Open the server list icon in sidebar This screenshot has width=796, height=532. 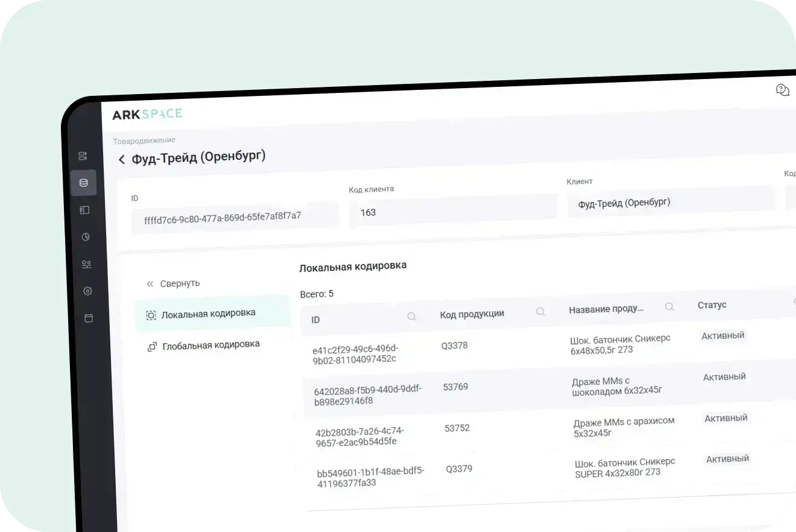tap(83, 156)
